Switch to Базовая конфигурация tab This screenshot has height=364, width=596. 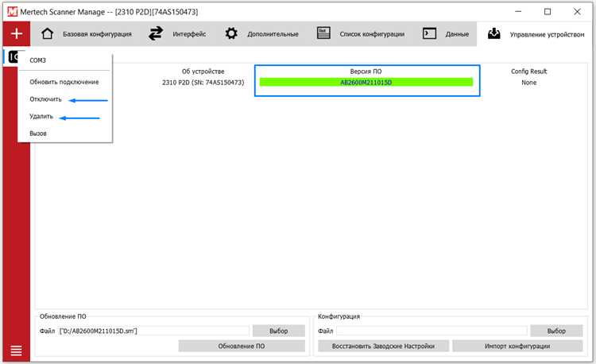click(87, 34)
